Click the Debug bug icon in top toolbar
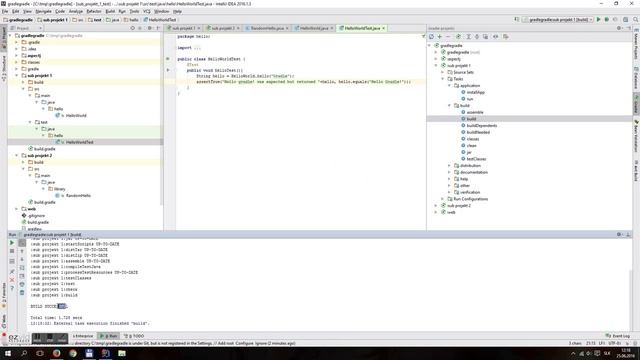Screen dimensions: 640x360 (x=607, y=20)
